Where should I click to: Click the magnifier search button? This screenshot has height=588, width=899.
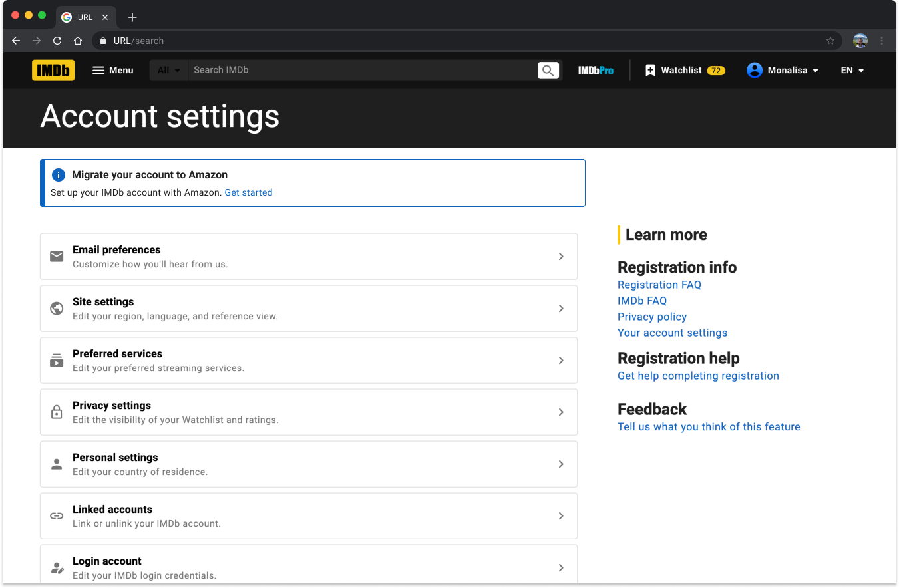[x=548, y=70]
